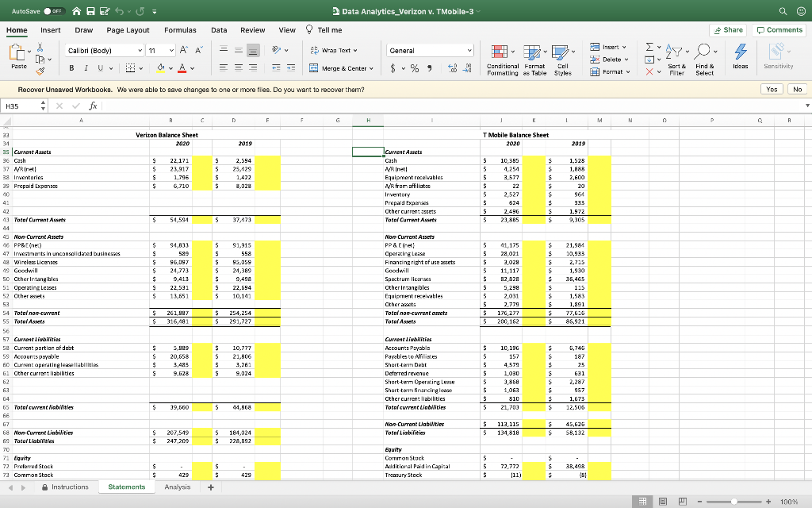Switch to Page Layout view icon

663,502
